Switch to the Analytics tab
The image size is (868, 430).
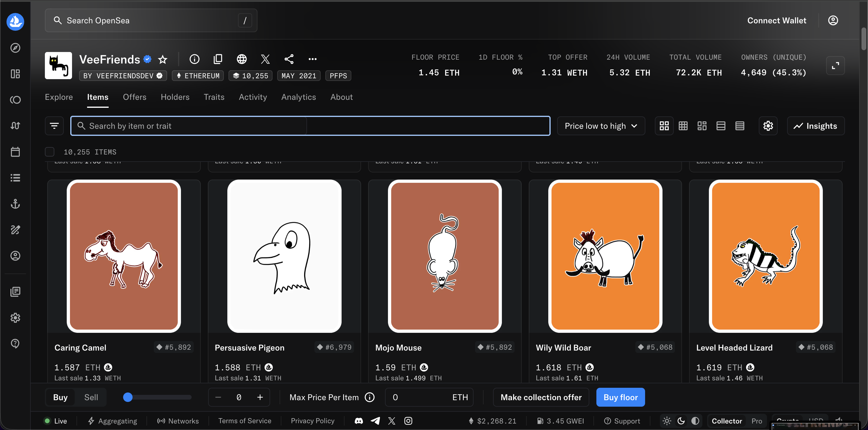point(298,97)
